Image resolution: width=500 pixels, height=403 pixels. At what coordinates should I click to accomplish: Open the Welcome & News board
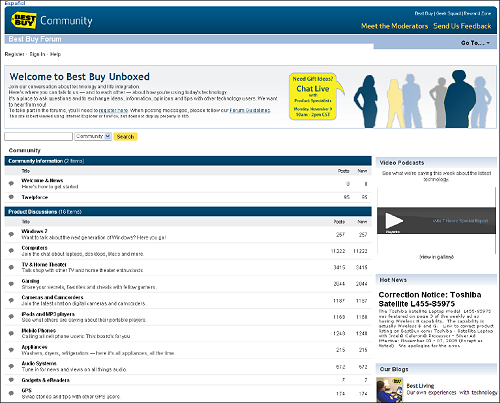(42, 180)
